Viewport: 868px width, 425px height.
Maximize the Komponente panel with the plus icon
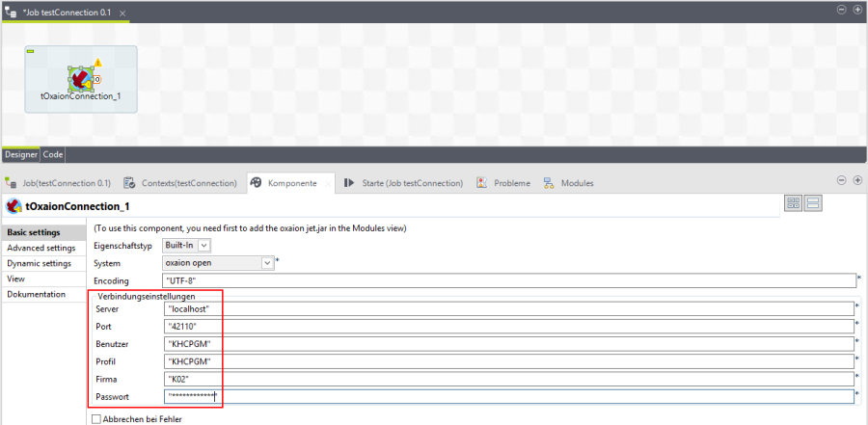(x=857, y=180)
